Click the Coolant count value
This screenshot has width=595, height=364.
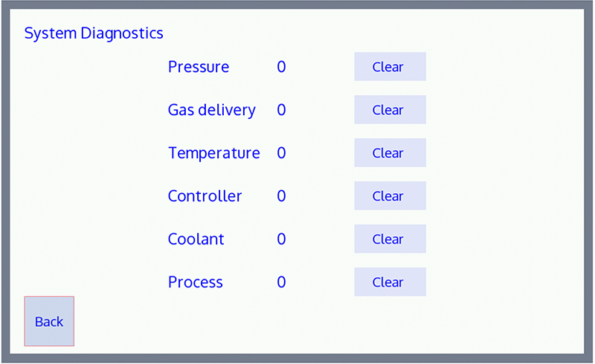click(x=281, y=239)
